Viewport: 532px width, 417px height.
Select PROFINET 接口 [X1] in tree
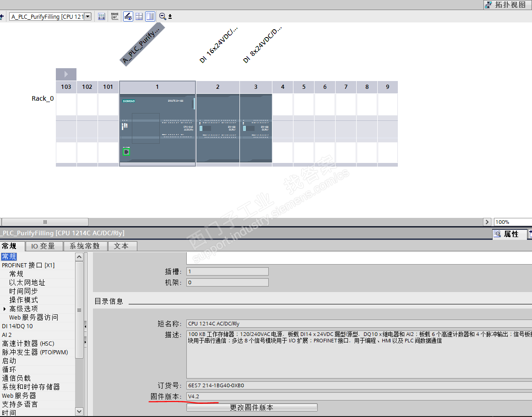tap(28, 265)
